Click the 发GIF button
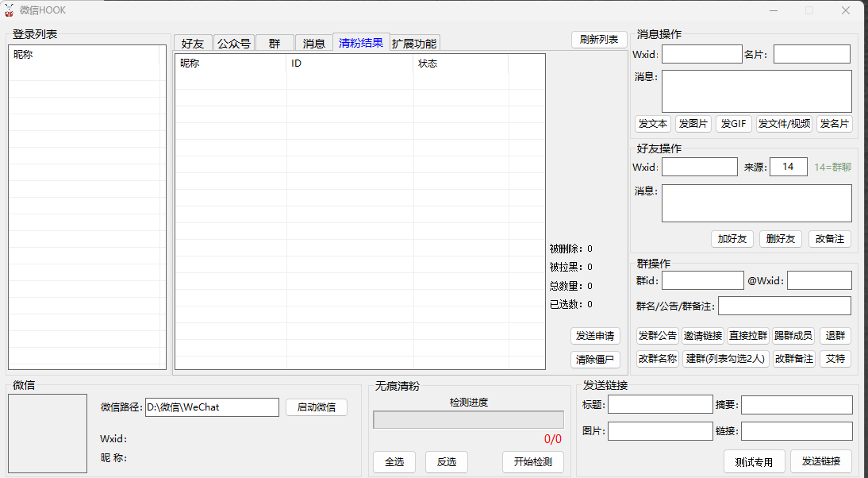The image size is (868, 478). pos(733,124)
